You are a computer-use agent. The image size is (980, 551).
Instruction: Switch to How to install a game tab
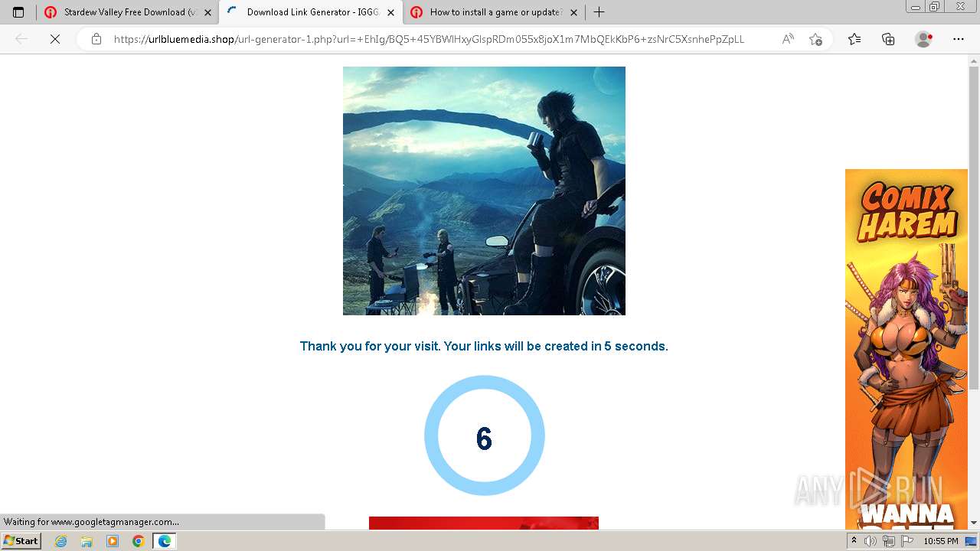coord(494,12)
